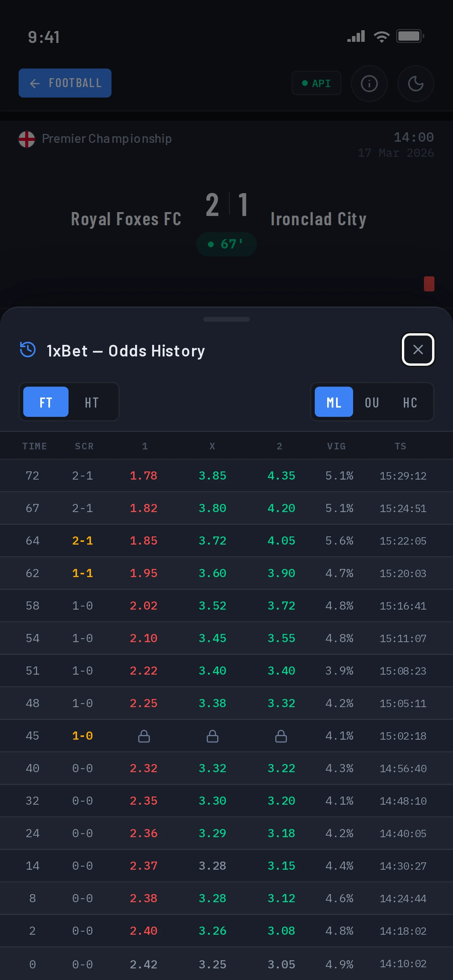This screenshot has width=453, height=980.
Task: Click timestamp 15:05:11
Action: (403, 703)
